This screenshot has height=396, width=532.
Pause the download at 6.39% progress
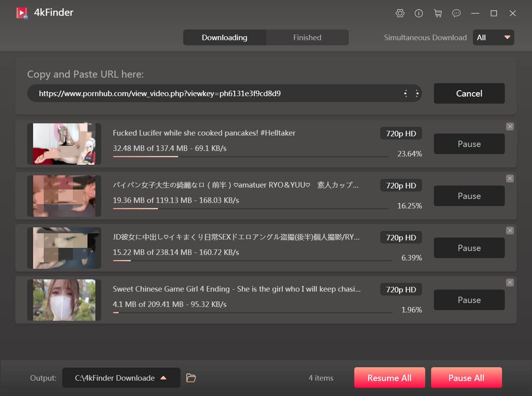tap(469, 248)
